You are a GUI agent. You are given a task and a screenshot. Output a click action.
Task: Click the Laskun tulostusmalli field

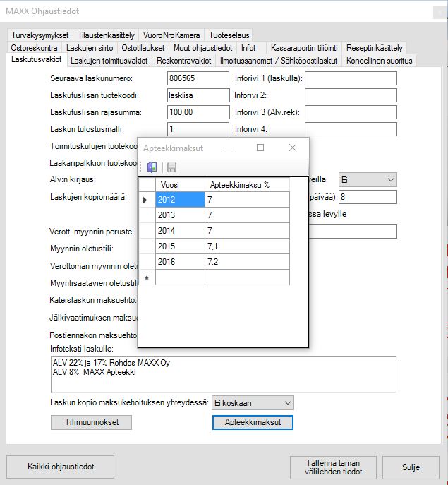(198, 129)
